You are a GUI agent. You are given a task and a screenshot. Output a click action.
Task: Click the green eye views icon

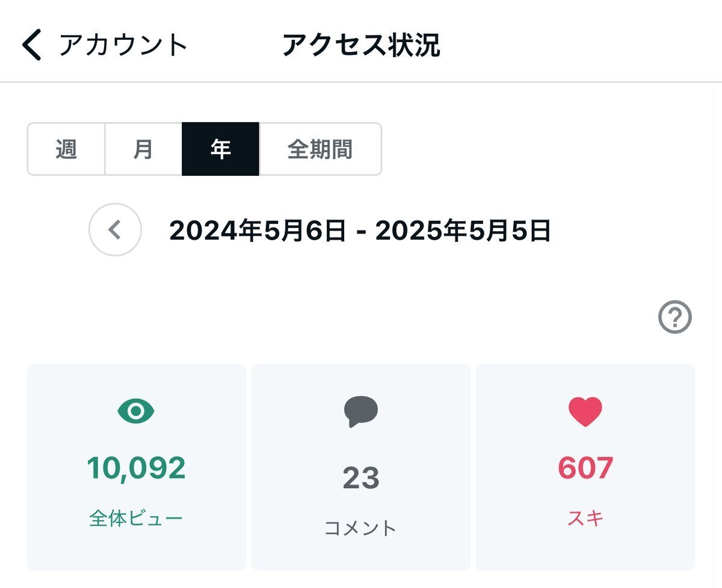[x=136, y=412]
